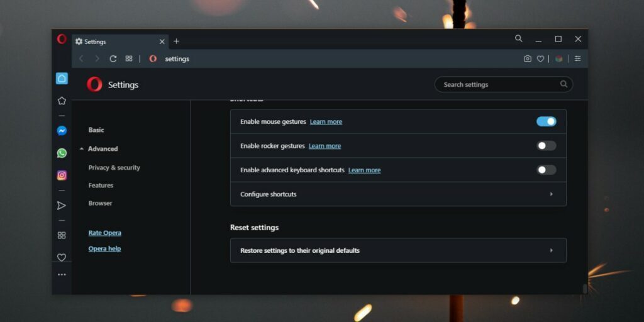Image resolution: width=644 pixels, height=322 pixels.
Task: Open Facebook Messenger in the sidebar
Action: coord(62,131)
